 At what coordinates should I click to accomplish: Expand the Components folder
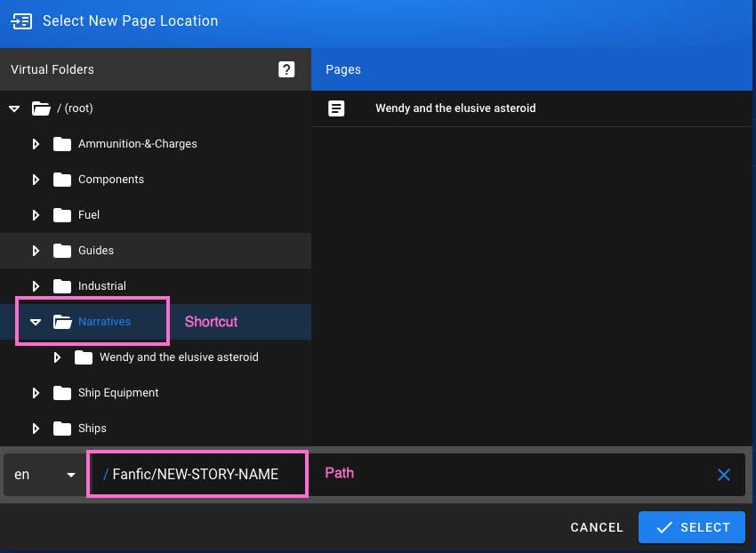pos(36,180)
